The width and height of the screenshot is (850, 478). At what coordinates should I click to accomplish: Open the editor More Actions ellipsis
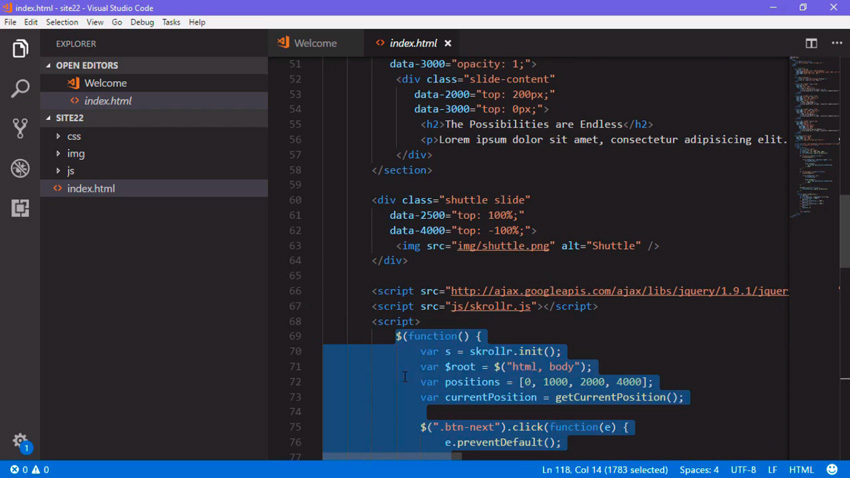coord(836,43)
